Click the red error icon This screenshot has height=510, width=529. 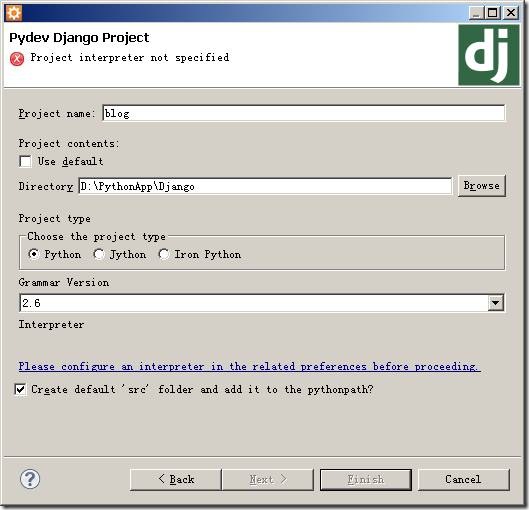tap(17, 59)
